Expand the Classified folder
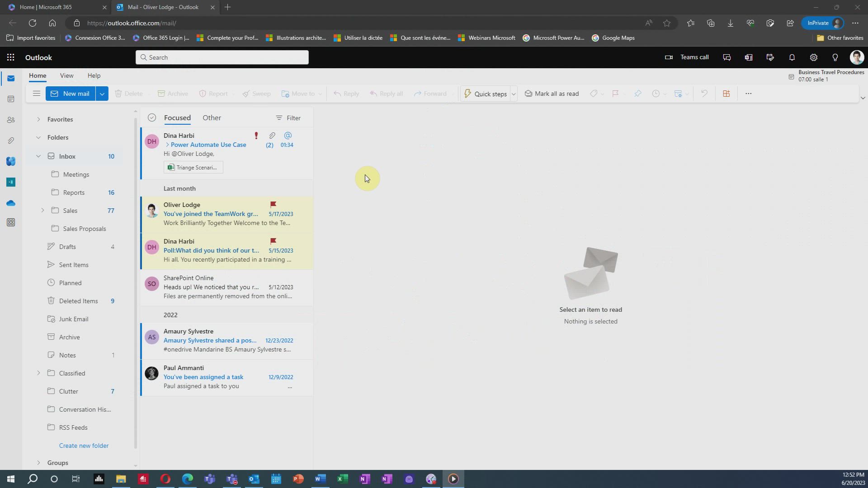Viewport: 868px width, 488px height. [38, 373]
